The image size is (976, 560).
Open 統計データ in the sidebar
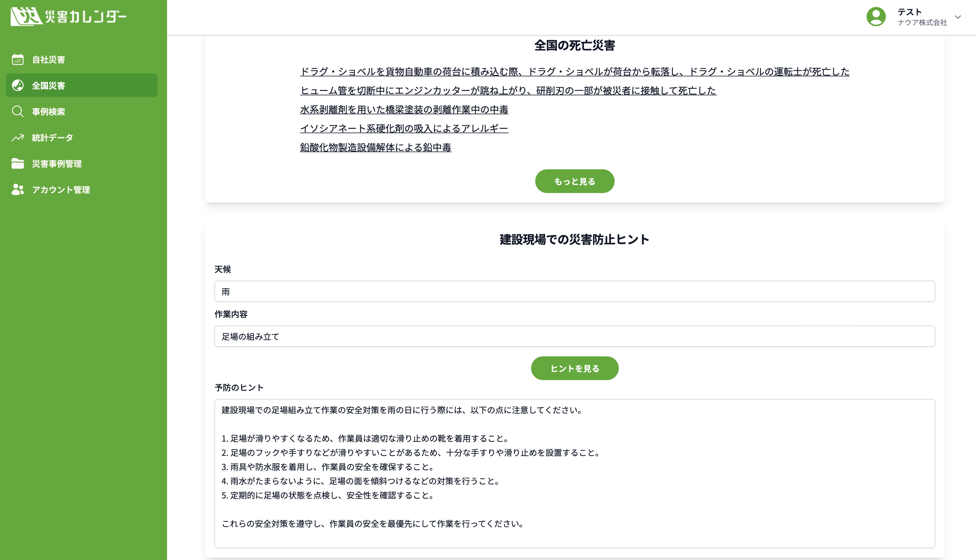tap(81, 137)
